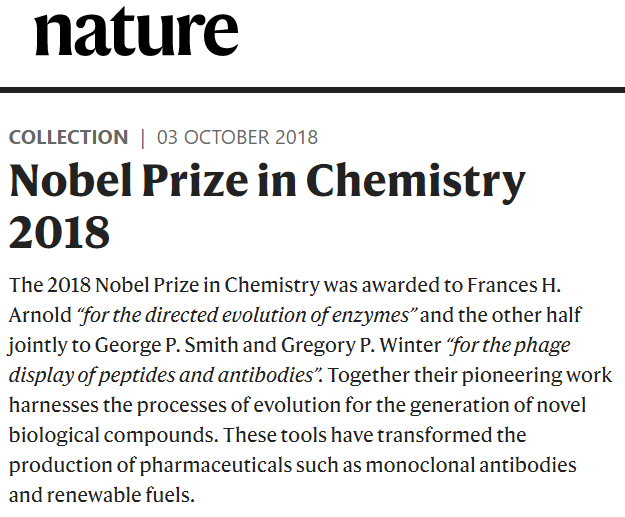Viewport: 625px width, 517px height.
Task: Click the Nobel Prize in Chemistry heading
Action: [x=267, y=182]
